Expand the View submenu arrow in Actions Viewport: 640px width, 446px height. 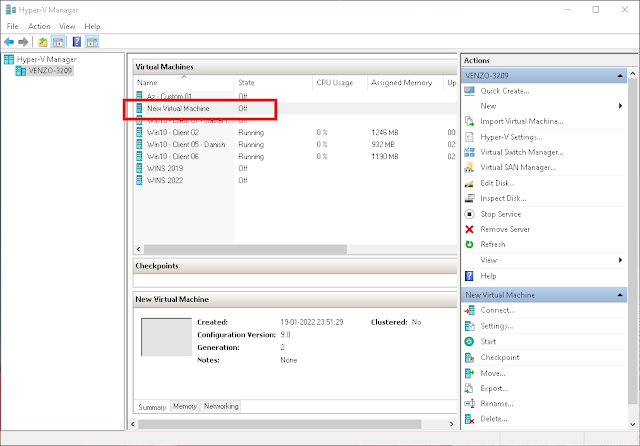(620, 260)
